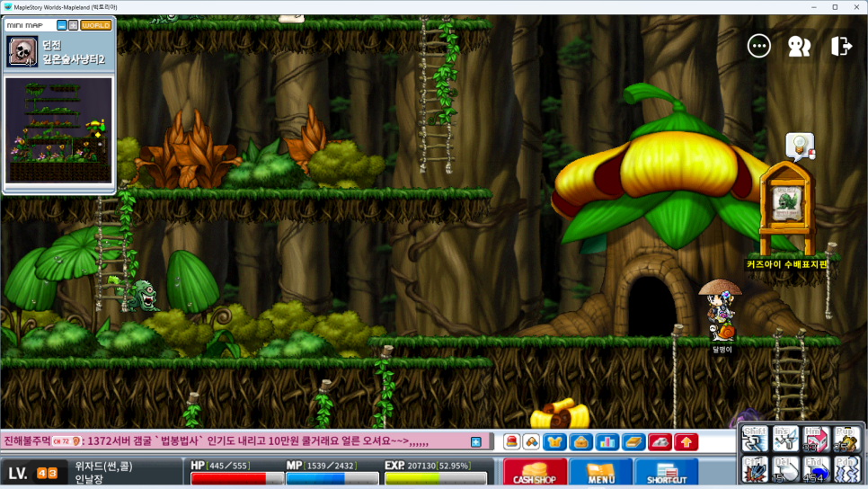
Task: Use the Ctrl attack skill slot
Action: (755, 469)
